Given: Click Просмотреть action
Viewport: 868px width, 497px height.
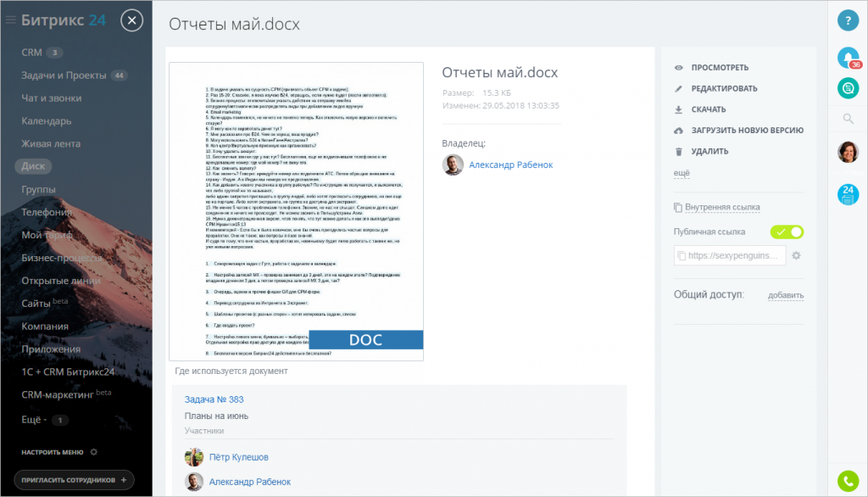Looking at the screenshot, I should click(x=720, y=68).
